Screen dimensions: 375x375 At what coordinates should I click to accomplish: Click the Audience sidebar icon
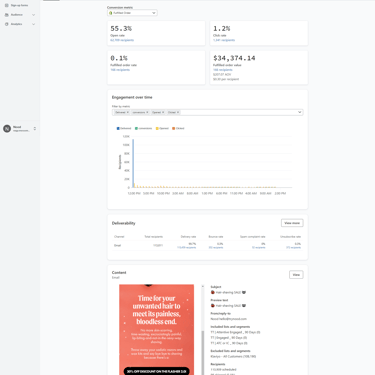coord(6,15)
